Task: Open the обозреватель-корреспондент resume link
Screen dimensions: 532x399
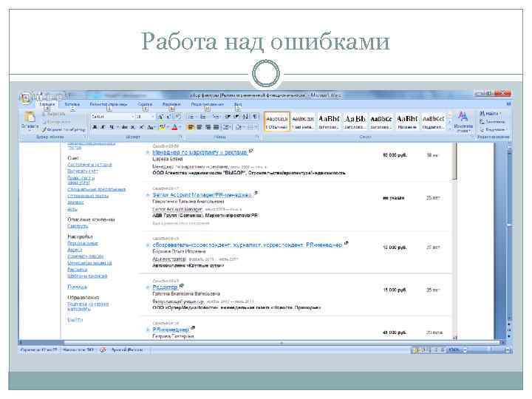Action: coord(248,245)
